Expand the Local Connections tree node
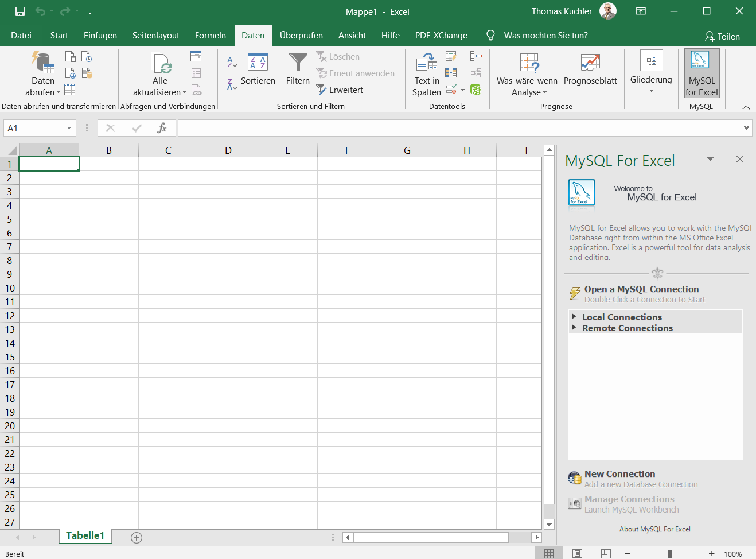The image size is (756, 559). [x=574, y=316]
